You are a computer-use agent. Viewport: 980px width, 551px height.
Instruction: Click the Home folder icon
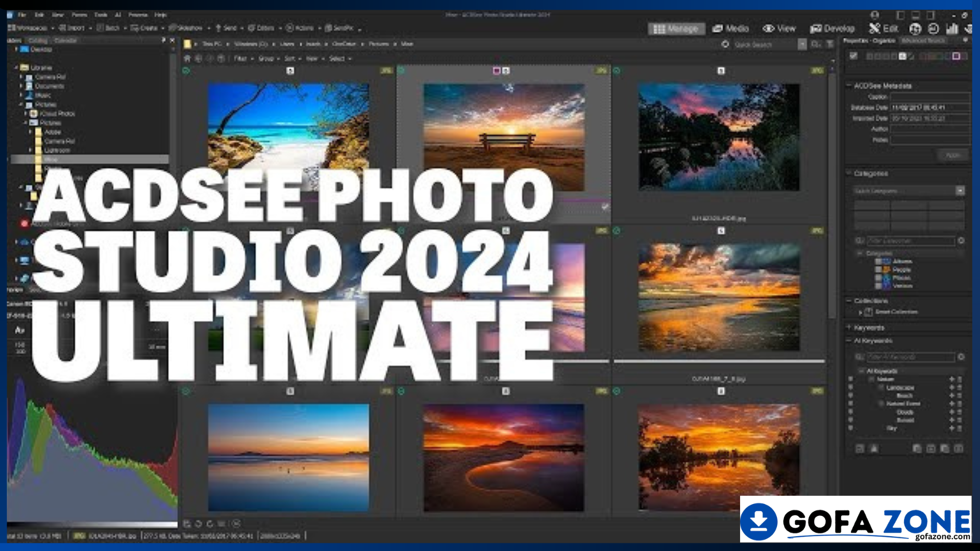pyautogui.click(x=187, y=59)
